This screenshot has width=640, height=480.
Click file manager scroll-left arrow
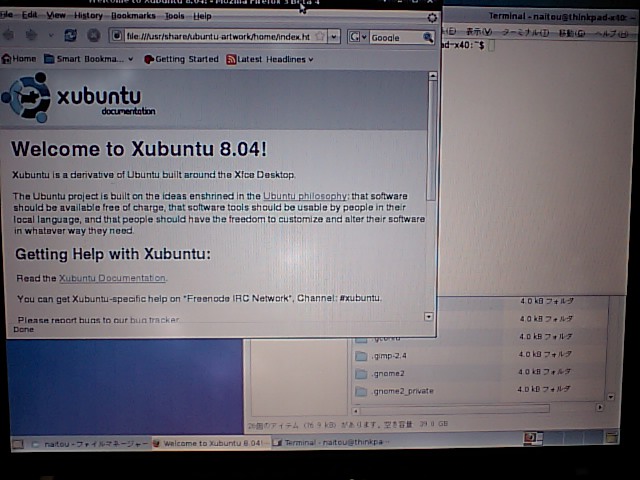[x=356, y=411]
